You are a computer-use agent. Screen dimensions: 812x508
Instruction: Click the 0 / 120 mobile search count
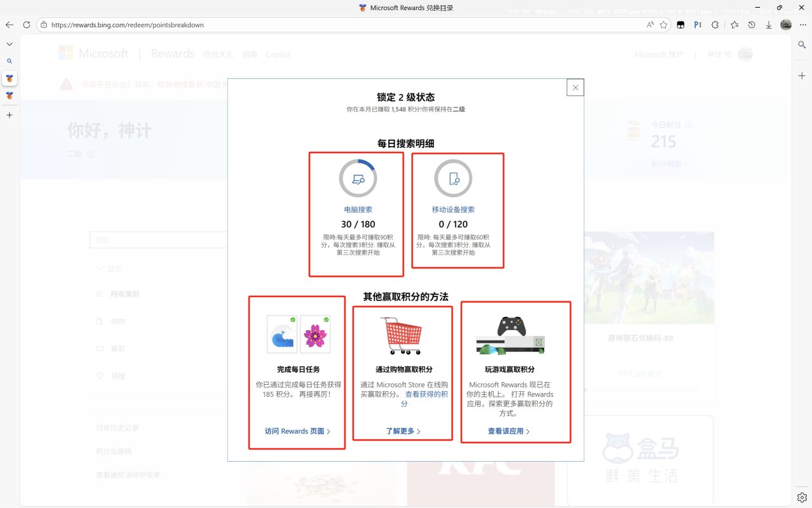coord(453,224)
